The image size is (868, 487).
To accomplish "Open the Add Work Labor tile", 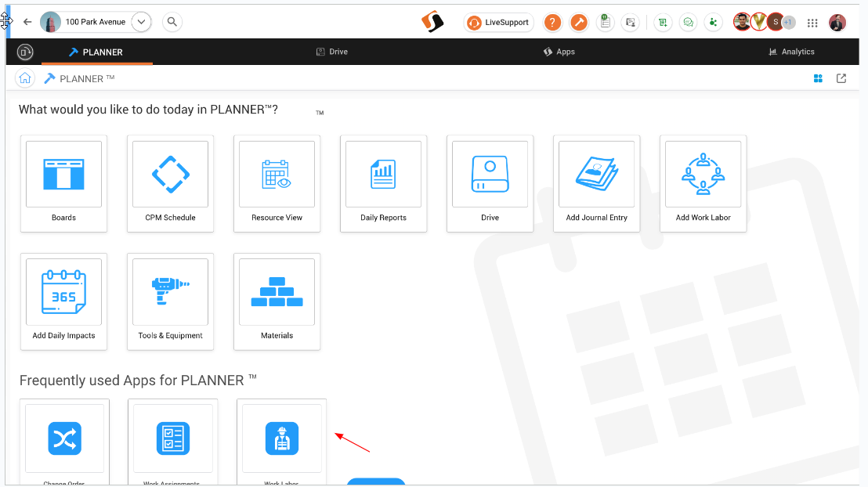I will pos(703,183).
